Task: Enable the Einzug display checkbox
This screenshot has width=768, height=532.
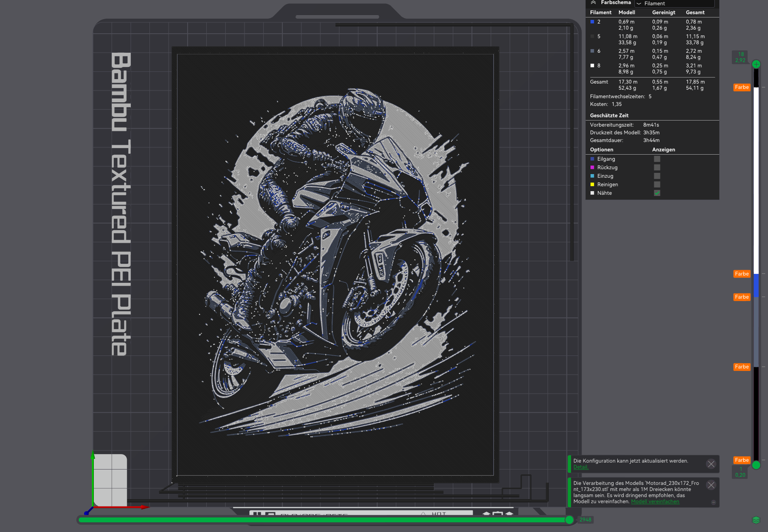Action: (657, 176)
